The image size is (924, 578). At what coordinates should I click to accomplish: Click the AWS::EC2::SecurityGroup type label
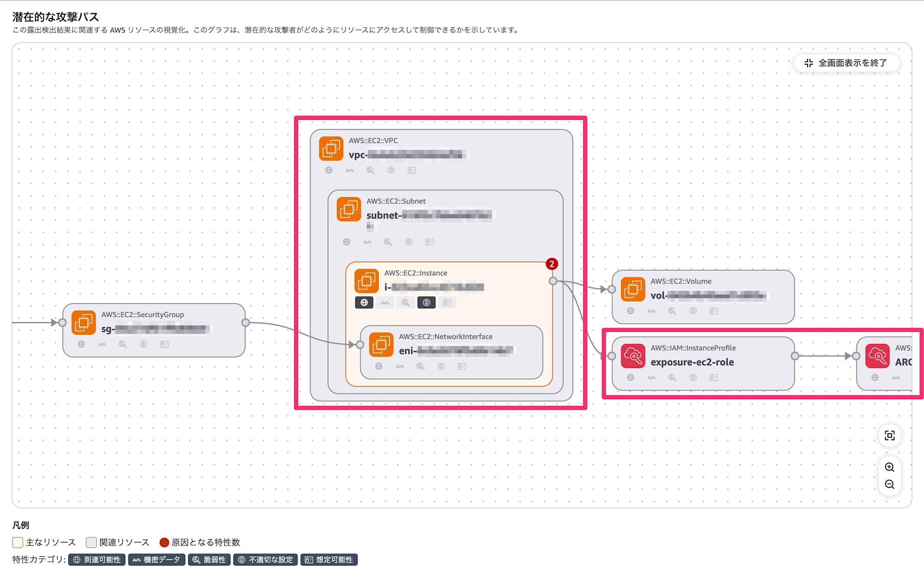pyautogui.click(x=143, y=314)
